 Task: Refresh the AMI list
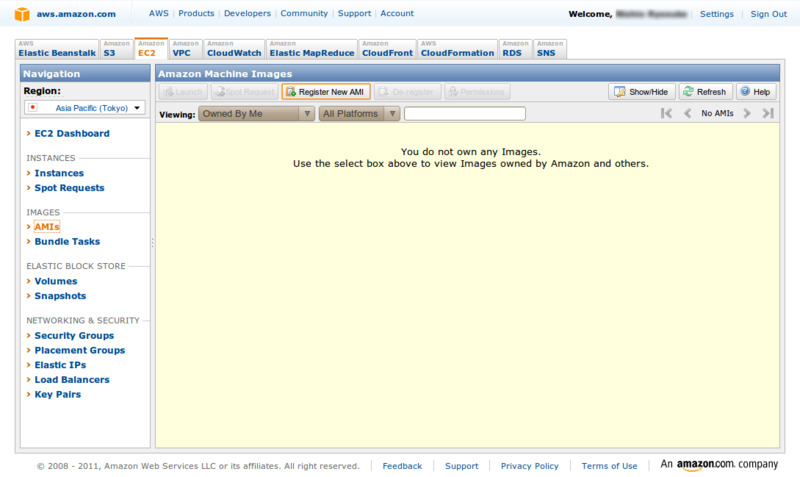[x=706, y=92]
